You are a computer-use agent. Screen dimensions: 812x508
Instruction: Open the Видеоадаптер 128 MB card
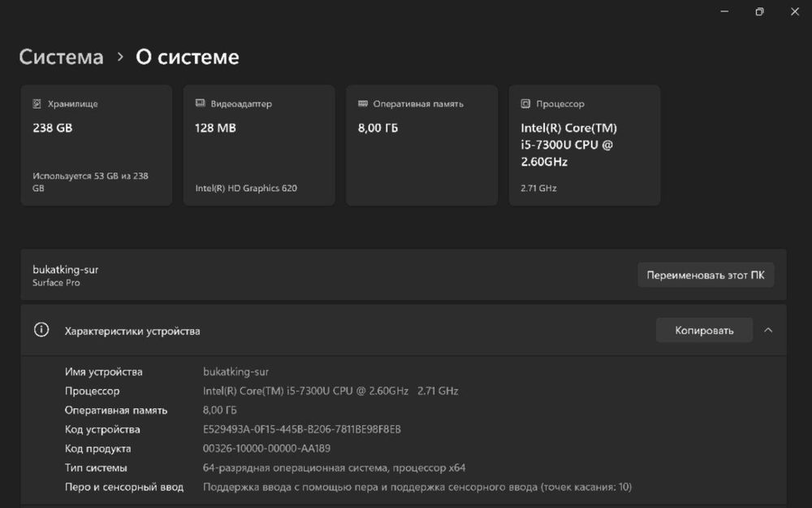(x=259, y=145)
